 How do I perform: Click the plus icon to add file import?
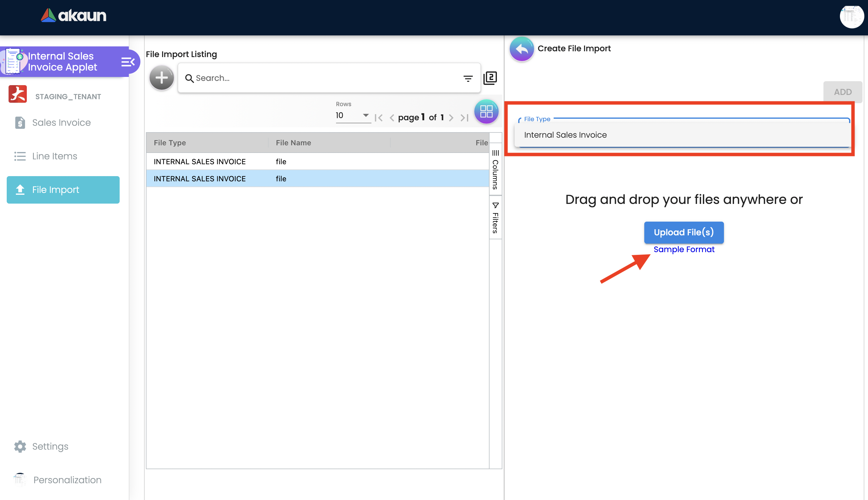point(161,78)
